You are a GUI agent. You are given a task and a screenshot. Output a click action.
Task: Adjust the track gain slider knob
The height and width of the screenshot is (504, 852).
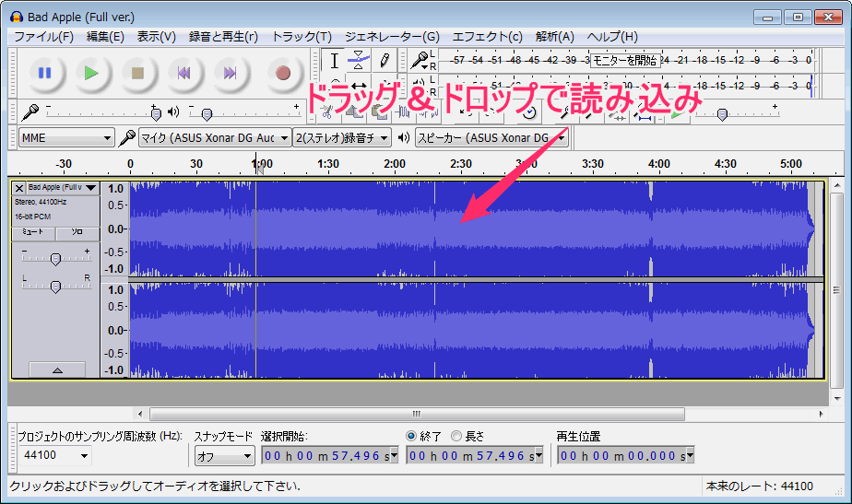pyautogui.click(x=55, y=259)
